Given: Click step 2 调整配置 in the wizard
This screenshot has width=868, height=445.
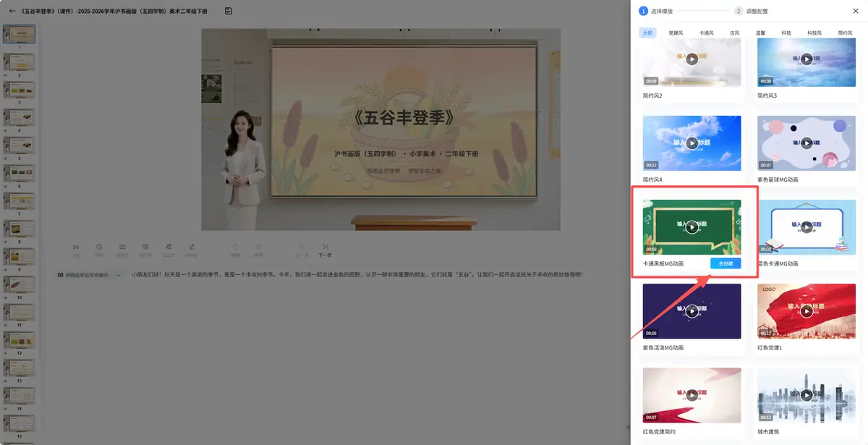Looking at the screenshot, I should [751, 11].
